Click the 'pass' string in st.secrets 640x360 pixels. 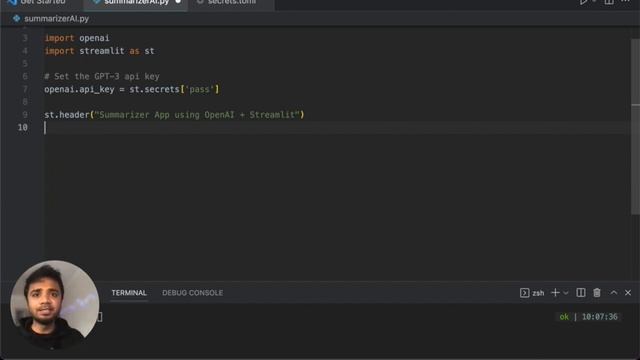point(200,89)
